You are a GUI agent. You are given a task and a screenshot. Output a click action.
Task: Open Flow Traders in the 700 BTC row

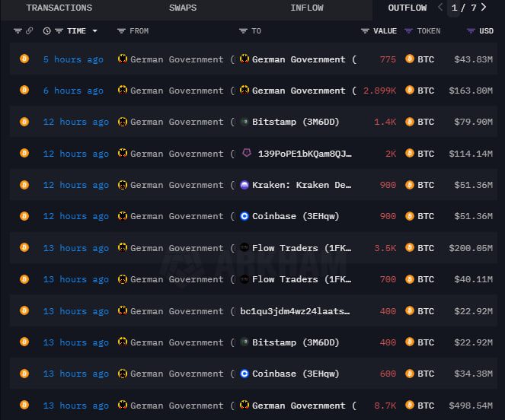point(302,279)
